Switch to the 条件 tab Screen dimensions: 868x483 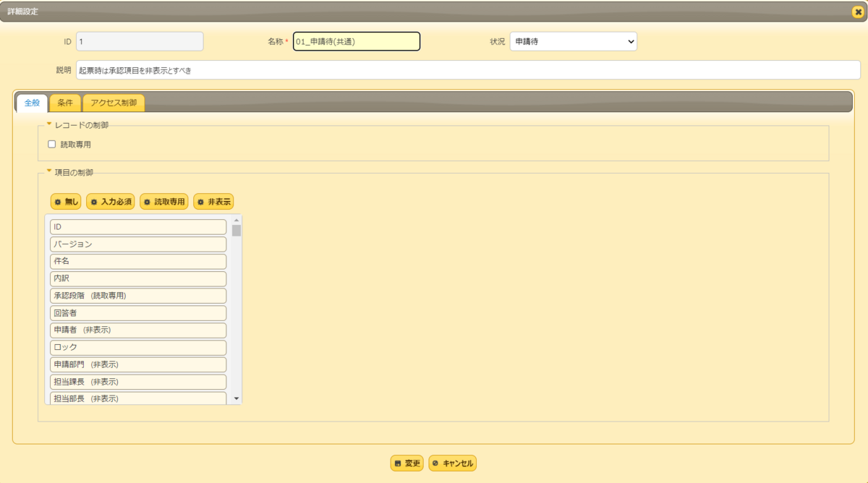pos(65,103)
